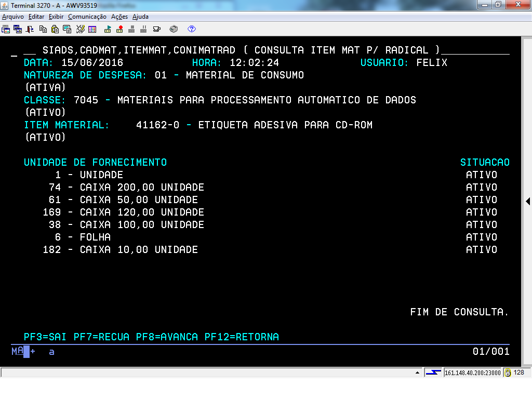Click MATERIAIS PARA PROCESSAMENTO AUTOMATICO DE DADOS text
The height and width of the screenshot is (399, 532).
(x=267, y=100)
